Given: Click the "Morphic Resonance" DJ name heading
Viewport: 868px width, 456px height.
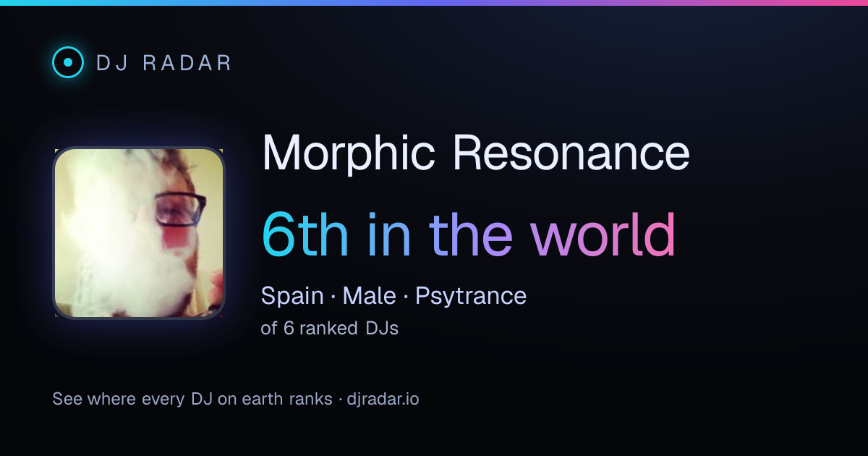Looking at the screenshot, I should click(x=475, y=153).
